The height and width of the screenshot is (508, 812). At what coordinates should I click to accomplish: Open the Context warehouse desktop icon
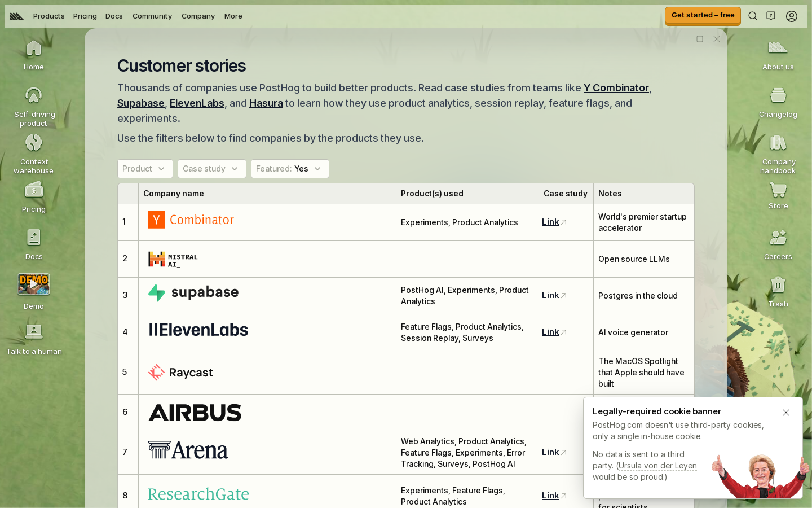tap(34, 154)
